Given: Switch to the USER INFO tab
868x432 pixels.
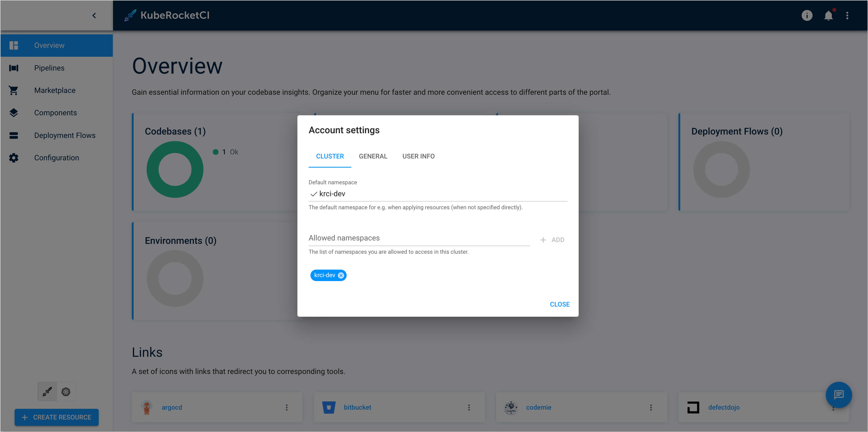Looking at the screenshot, I should [x=418, y=156].
